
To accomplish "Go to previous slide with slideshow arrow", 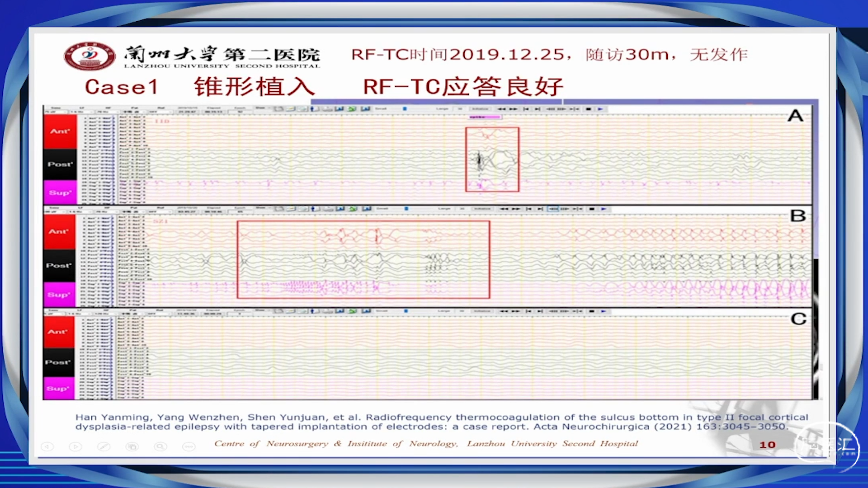I will 47,446.
